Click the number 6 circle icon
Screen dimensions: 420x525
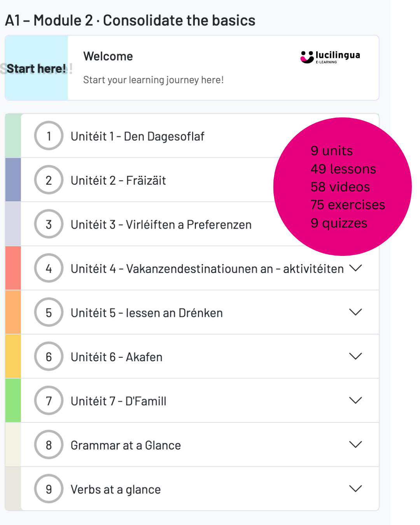pos(49,357)
